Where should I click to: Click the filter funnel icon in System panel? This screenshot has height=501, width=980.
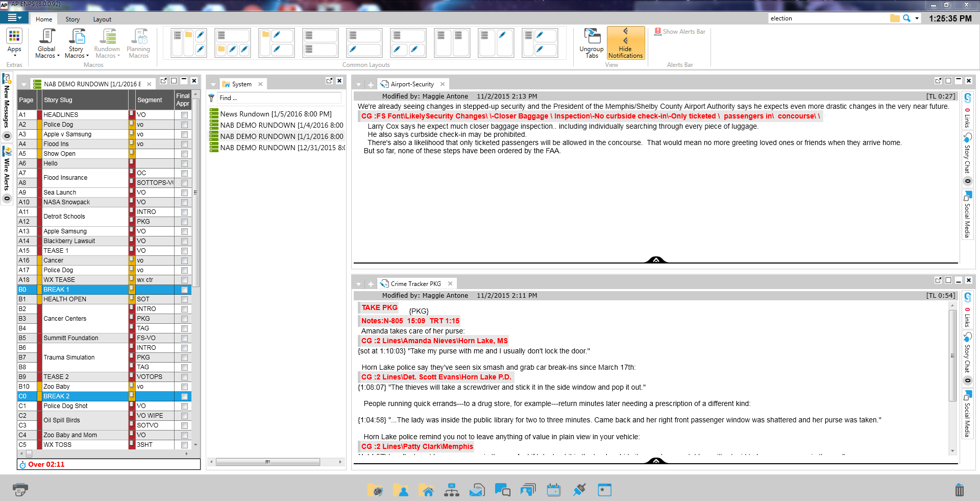click(211, 98)
